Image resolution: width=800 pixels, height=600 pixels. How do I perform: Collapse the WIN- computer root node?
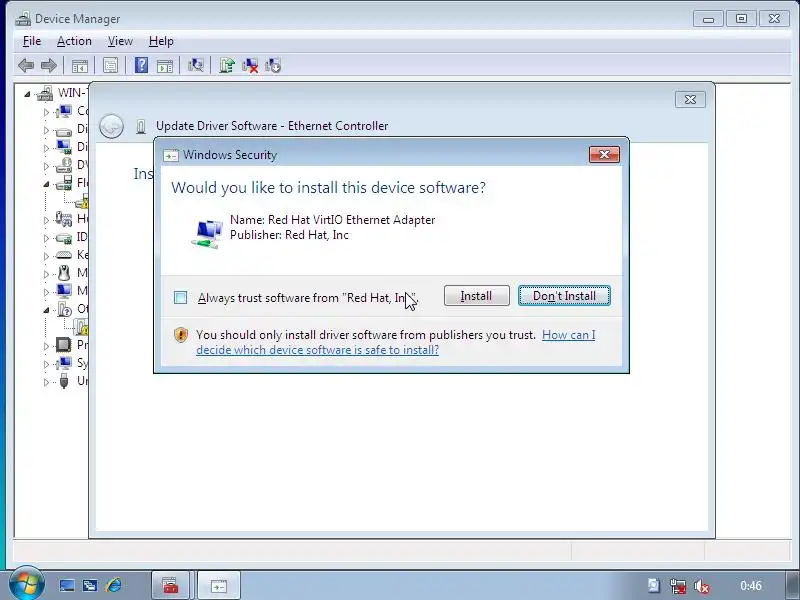point(28,94)
